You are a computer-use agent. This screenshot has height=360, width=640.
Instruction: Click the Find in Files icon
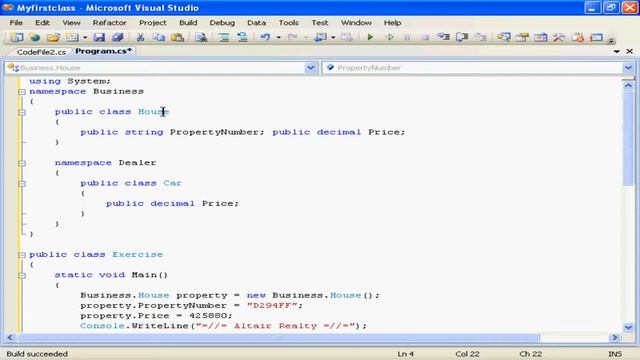coord(201,38)
